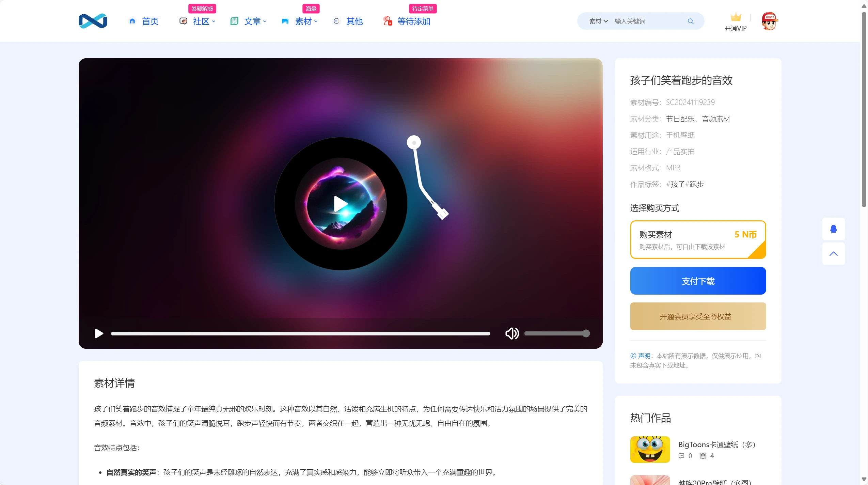Open BigToons卡通壁纸 thumbnail in 热门作品

(x=650, y=449)
